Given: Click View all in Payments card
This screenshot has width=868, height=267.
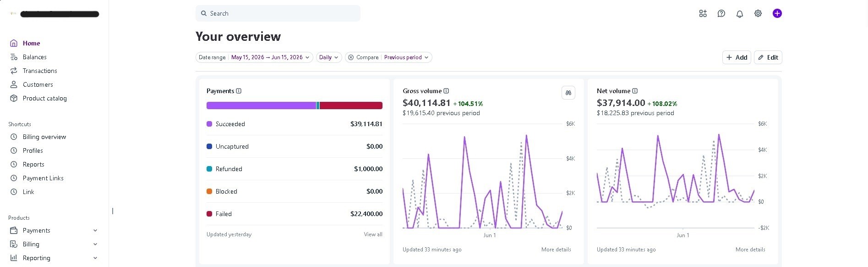Looking at the screenshot, I should (373, 234).
